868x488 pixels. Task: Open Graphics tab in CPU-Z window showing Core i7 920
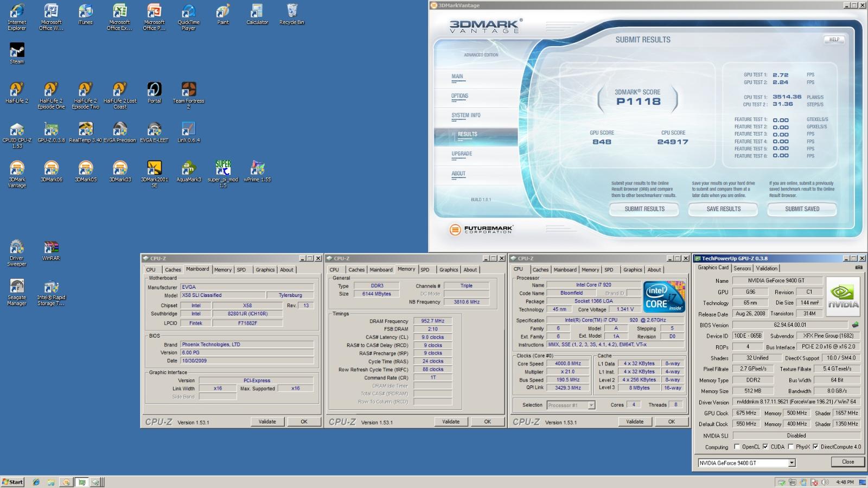[x=633, y=270]
